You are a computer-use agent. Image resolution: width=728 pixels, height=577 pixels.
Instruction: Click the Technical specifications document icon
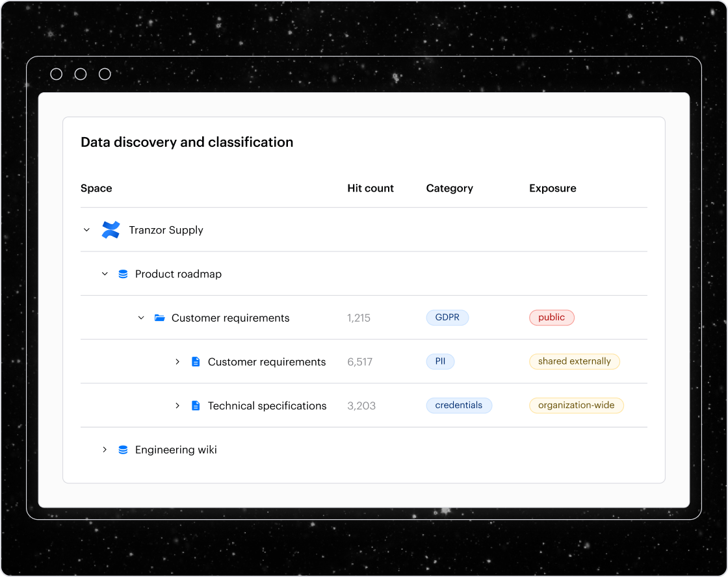(196, 405)
